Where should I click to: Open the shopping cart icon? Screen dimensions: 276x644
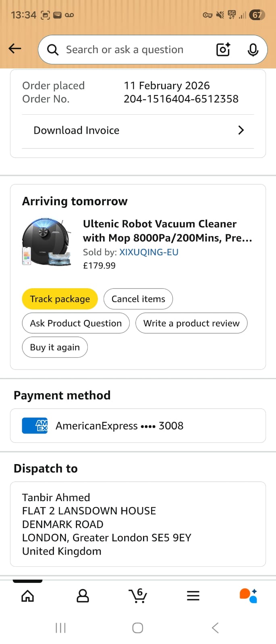coord(138,596)
